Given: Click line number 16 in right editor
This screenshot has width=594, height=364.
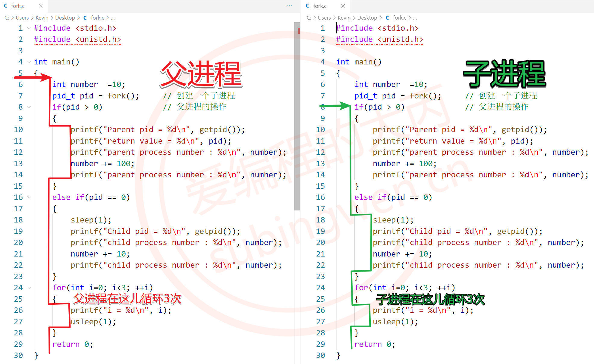Looking at the screenshot, I should pos(321,197).
